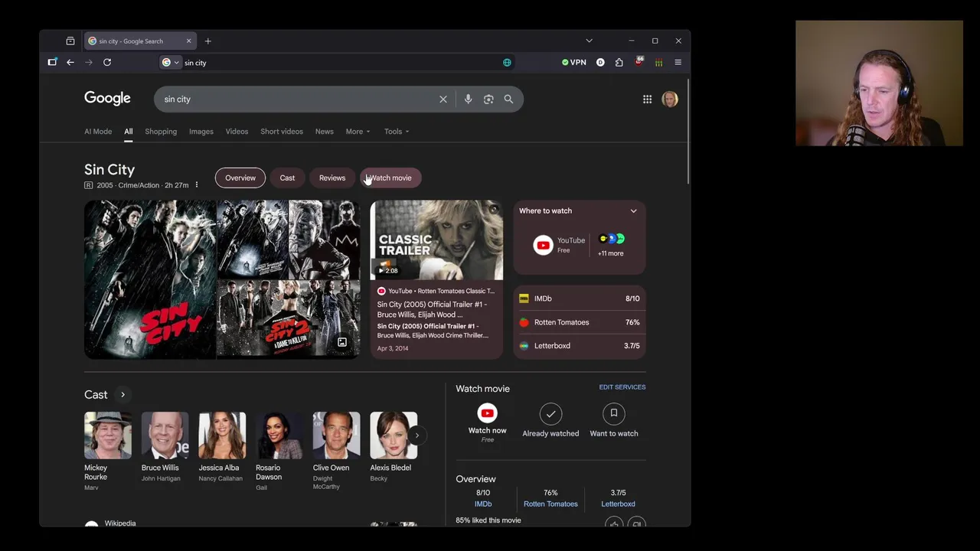Open a new browser tab
The image size is (980, 551).
[207, 41]
